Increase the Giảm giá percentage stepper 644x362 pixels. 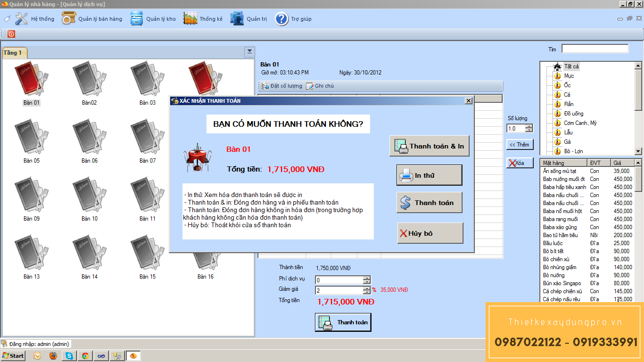366,288
